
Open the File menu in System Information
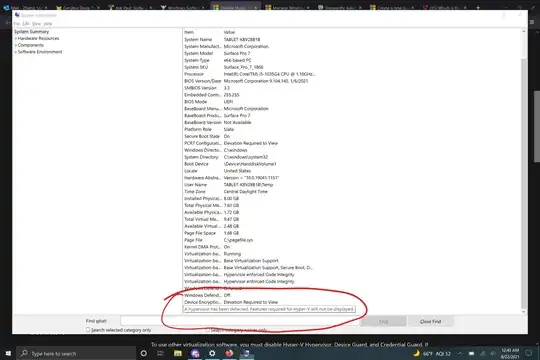[17, 24]
